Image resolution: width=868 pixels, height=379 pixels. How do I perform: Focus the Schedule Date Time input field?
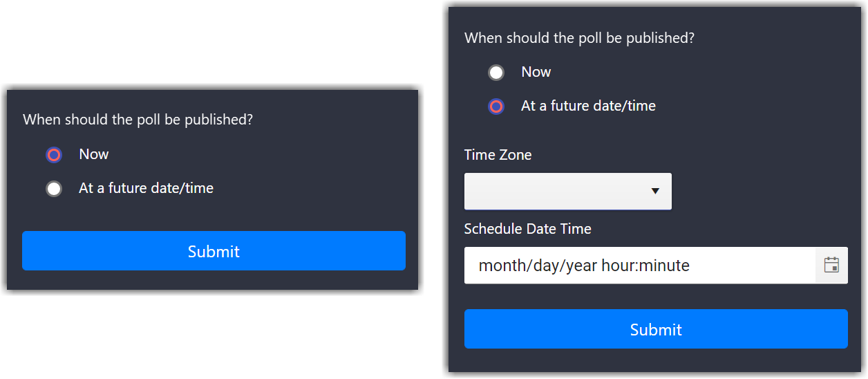click(x=639, y=266)
